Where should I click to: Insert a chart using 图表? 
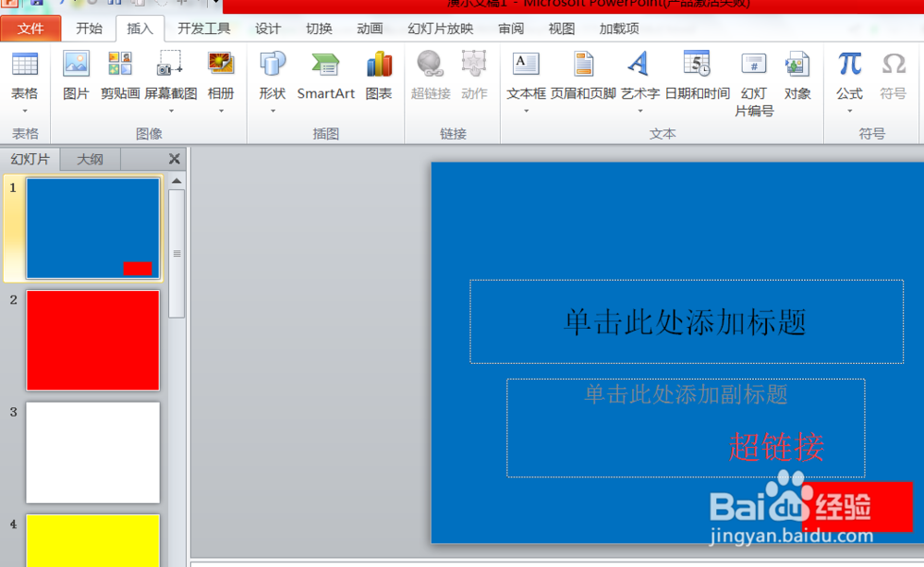[379, 76]
